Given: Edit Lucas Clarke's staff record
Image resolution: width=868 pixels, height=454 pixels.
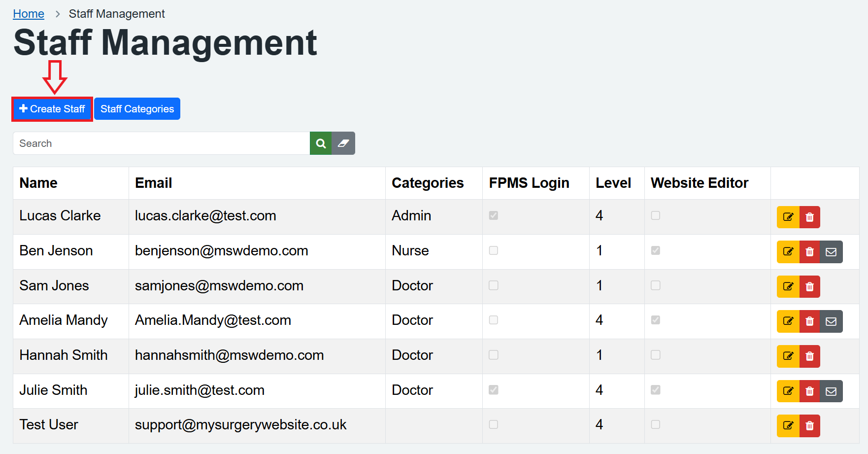Looking at the screenshot, I should tap(788, 217).
